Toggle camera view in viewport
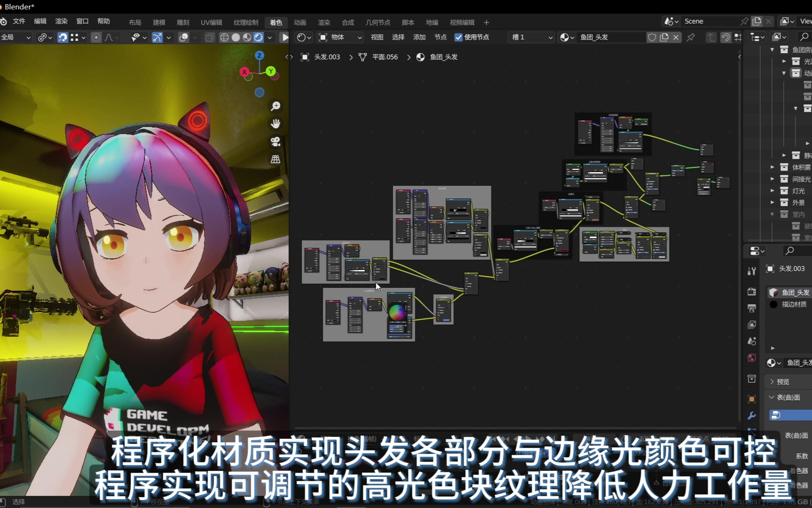The height and width of the screenshot is (508, 812). [x=275, y=142]
